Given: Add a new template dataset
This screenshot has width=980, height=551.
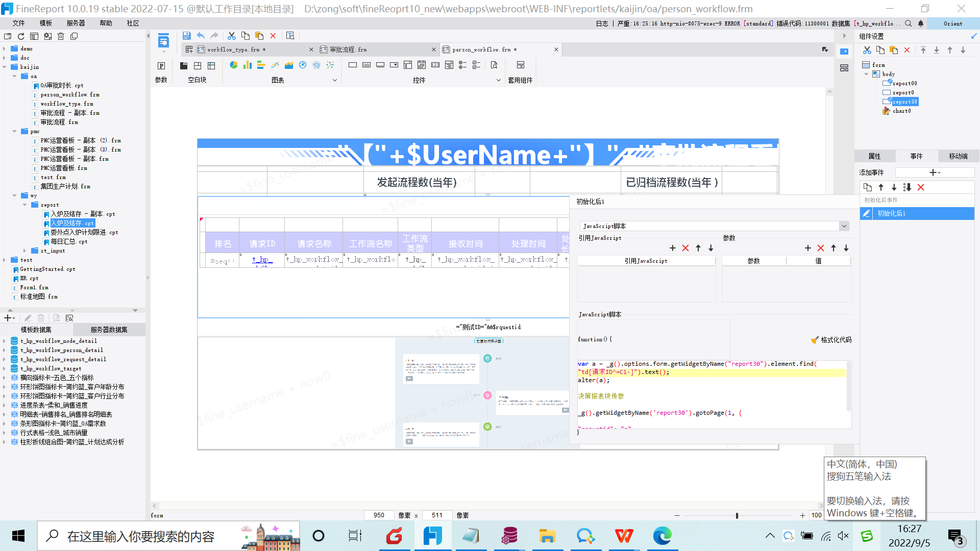Looking at the screenshot, I should 9,318.
